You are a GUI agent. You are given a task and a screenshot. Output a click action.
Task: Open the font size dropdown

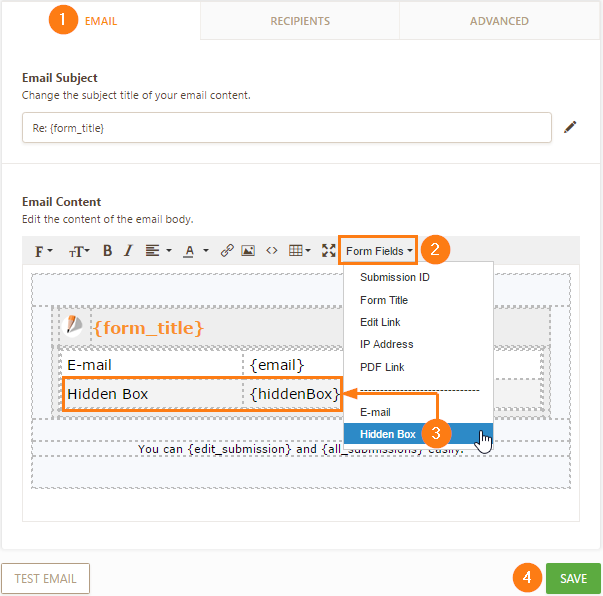tap(78, 250)
